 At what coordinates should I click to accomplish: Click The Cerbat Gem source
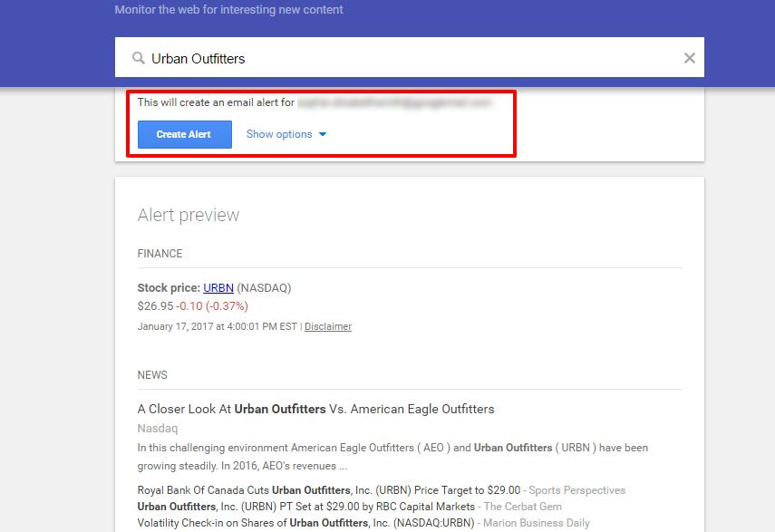[522, 507]
